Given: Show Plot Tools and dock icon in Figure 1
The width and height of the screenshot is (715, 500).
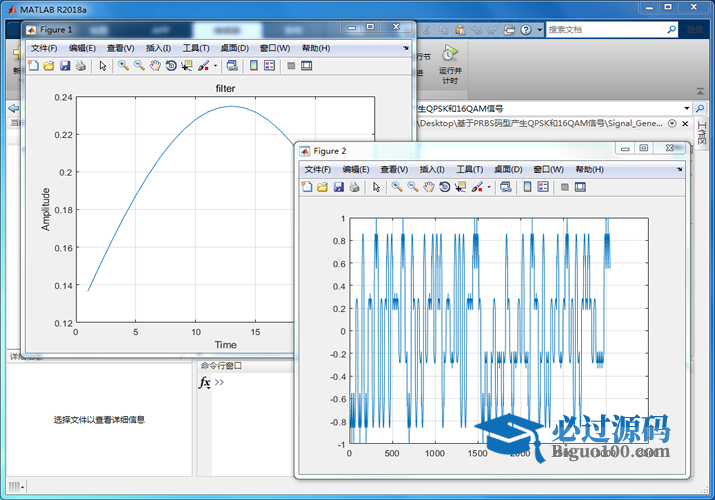Looking at the screenshot, I should 306,66.
